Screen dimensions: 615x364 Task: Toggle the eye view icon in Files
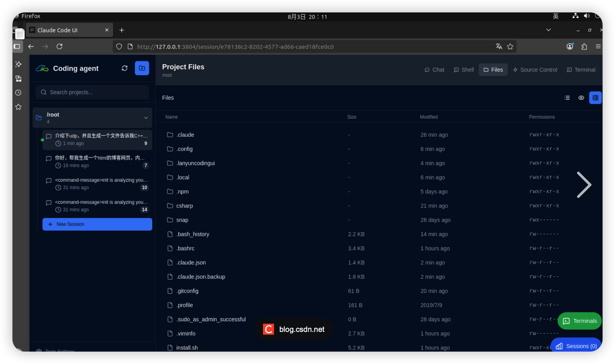(581, 98)
